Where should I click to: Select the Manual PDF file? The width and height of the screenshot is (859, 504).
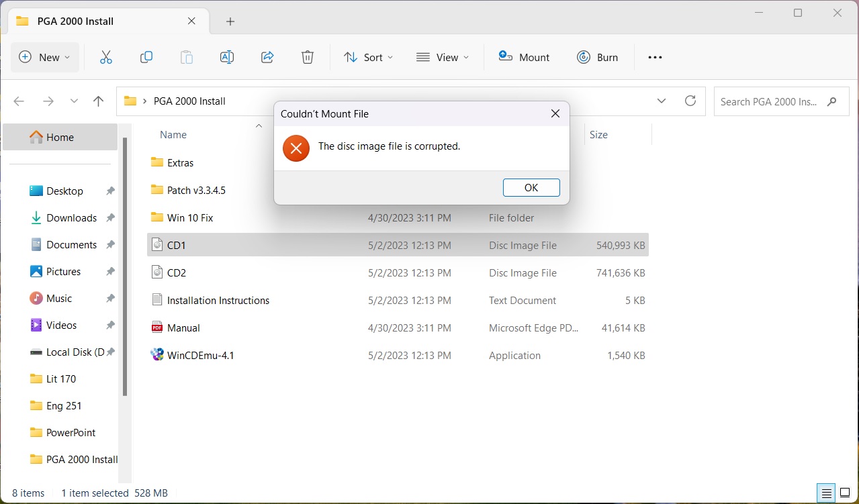coord(398,327)
